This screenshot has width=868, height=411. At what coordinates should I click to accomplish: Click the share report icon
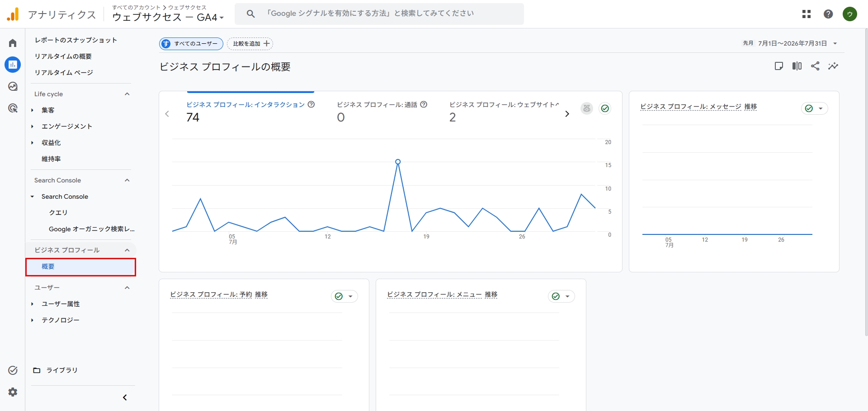coord(815,66)
